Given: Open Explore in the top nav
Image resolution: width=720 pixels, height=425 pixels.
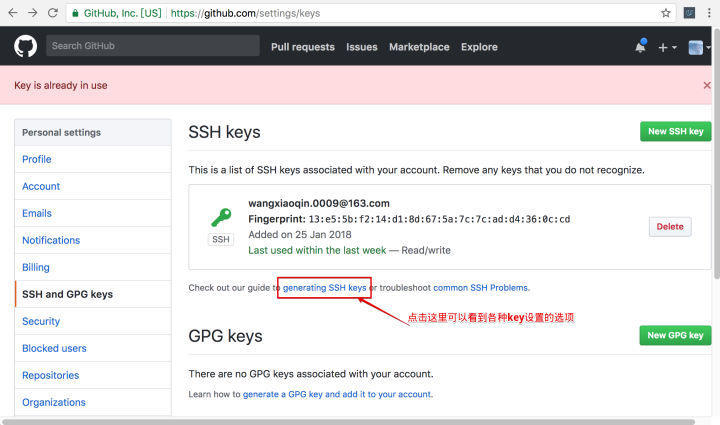Looking at the screenshot, I should pos(479,47).
